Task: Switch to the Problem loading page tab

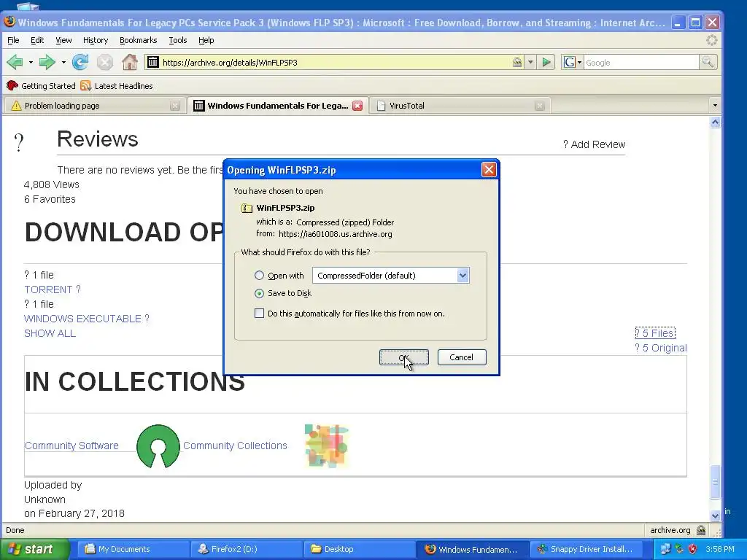Action: tap(94, 106)
